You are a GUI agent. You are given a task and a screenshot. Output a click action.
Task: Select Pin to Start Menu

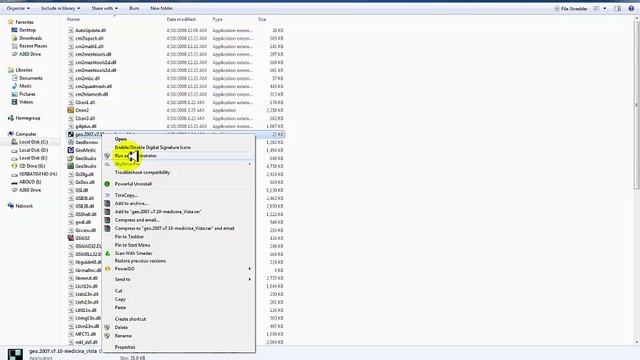tap(132, 245)
